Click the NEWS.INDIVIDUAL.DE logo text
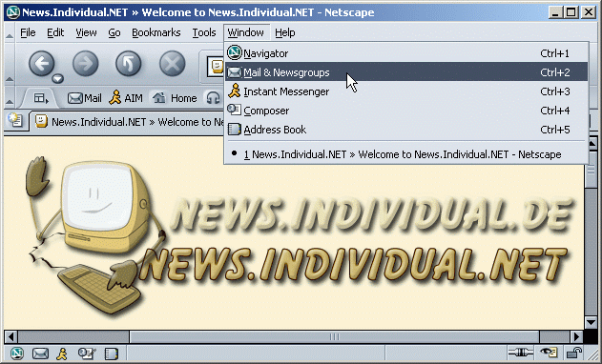Image resolution: width=602 pixels, height=364 pixels. [372, 215]
